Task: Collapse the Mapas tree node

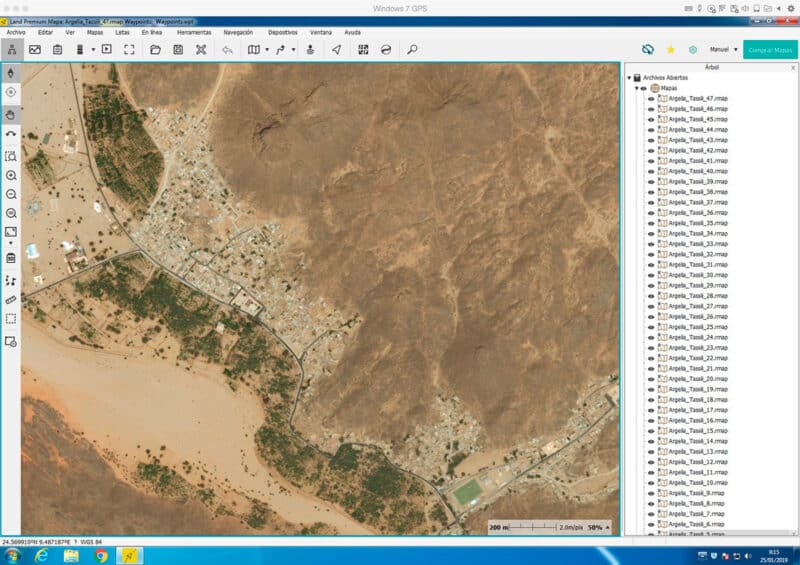Action: [637, 88]
